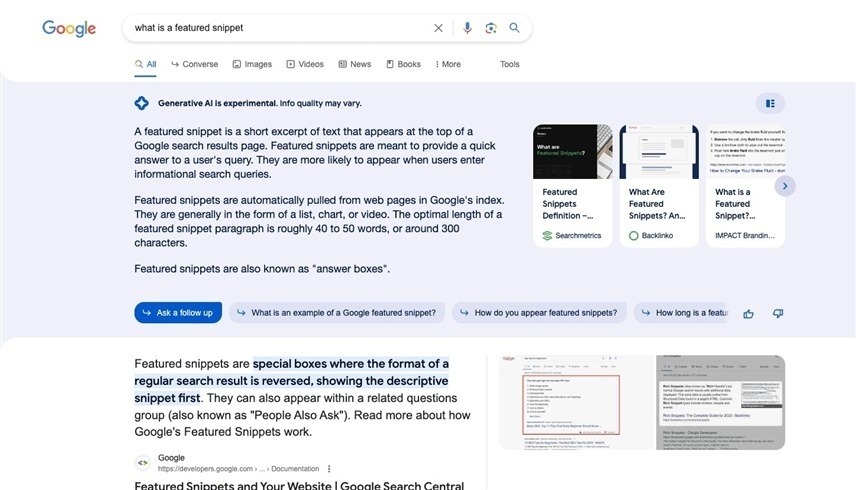The image size is (856, 490).
Task: Switch to the Images tab
Action: click(252, 64)
